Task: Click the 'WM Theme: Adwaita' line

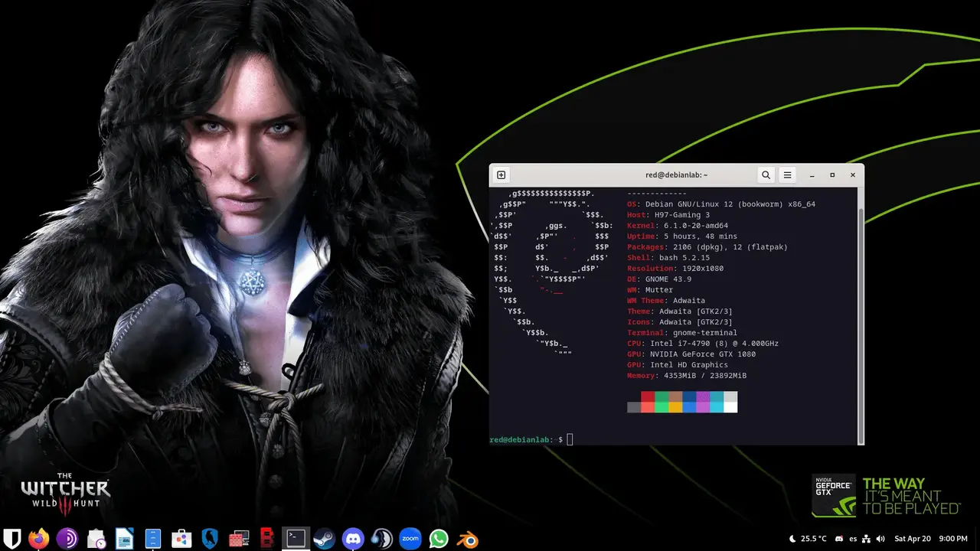Action: (666, 301)
